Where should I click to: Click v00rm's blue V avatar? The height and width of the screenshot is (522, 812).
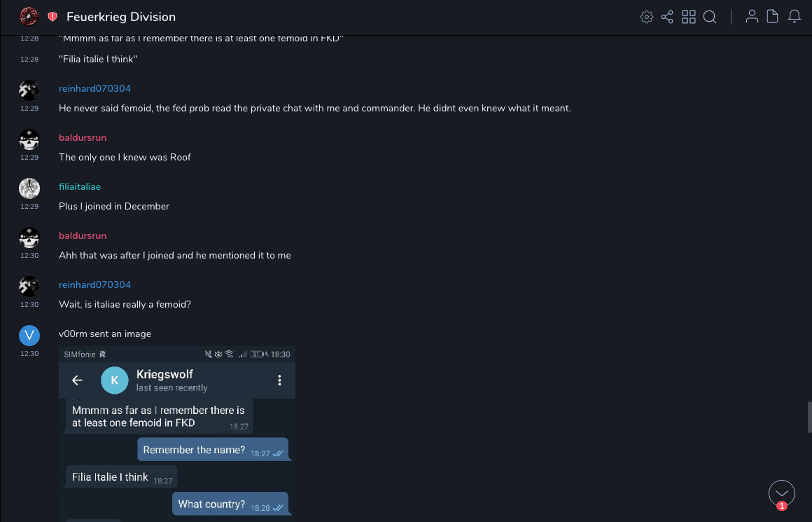point(29,336)
